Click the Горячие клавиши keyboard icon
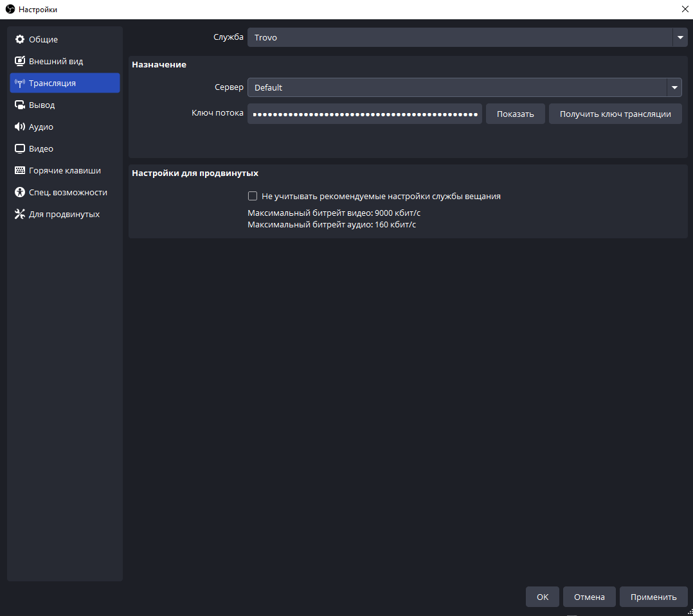Viewport: 693px width, 616px height. tap(19, 171)
